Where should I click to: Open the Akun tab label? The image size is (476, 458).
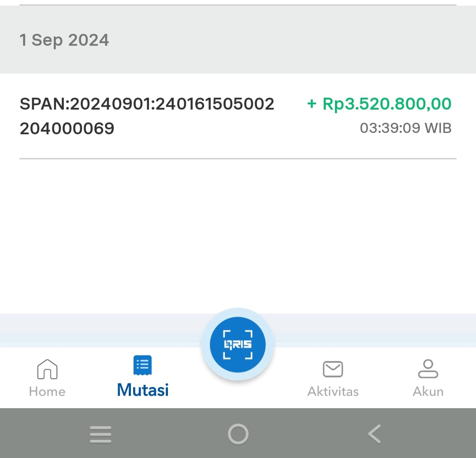(428, 392)
